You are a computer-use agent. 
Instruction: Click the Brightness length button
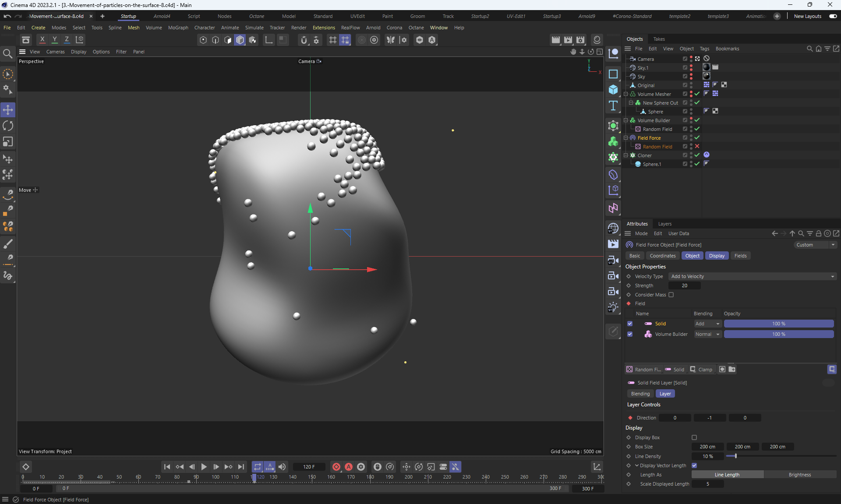coord(799,475)
